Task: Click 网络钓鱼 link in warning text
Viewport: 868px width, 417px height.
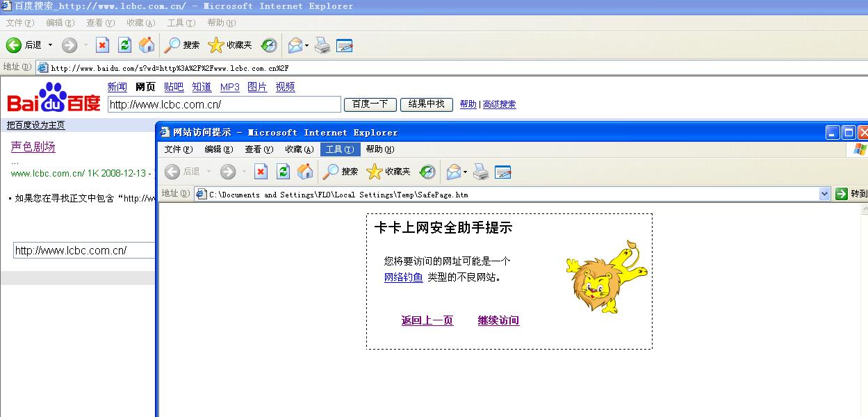Action: pos(404,277)
